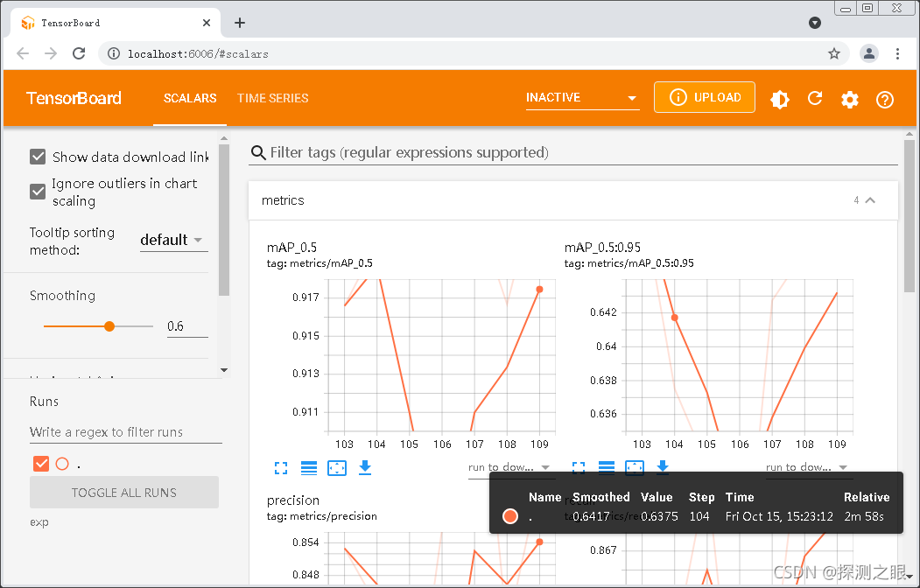Adjust the Smoothing slider handle
The width and height of the screenshot is (920, 588).
(109, 326)
